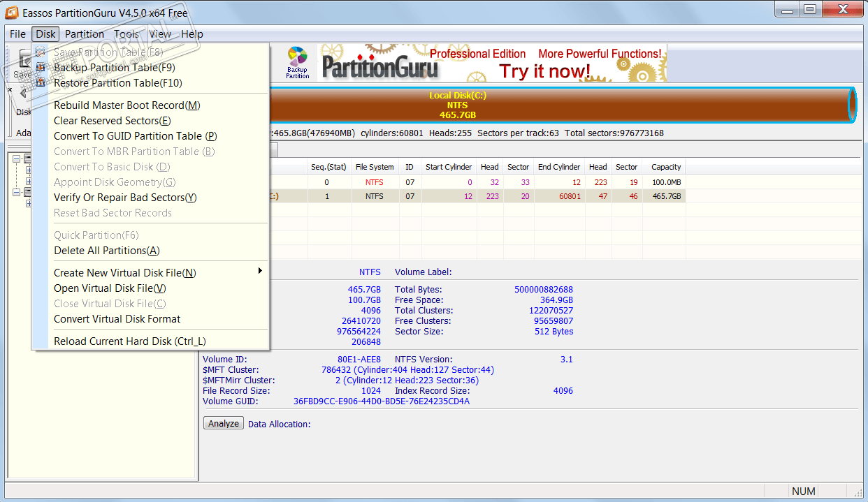Choose Reload Current Hard Disk (Ctrl_L)

click(150, 341)
